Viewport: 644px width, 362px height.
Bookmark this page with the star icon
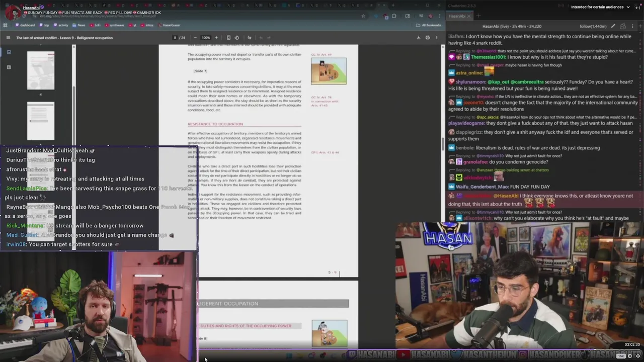(363, 16)
